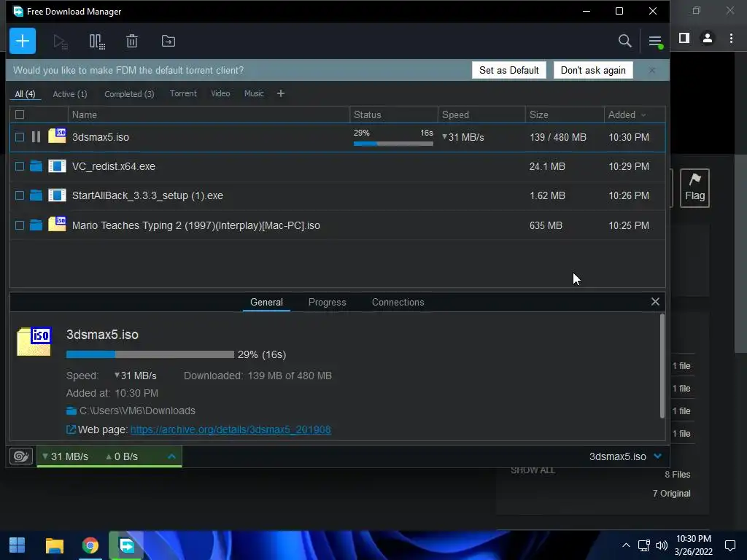The width and height of the screenshot is (747, 560).
Task: Expand speed panel chevron in status bar
Action: [172, 456]
